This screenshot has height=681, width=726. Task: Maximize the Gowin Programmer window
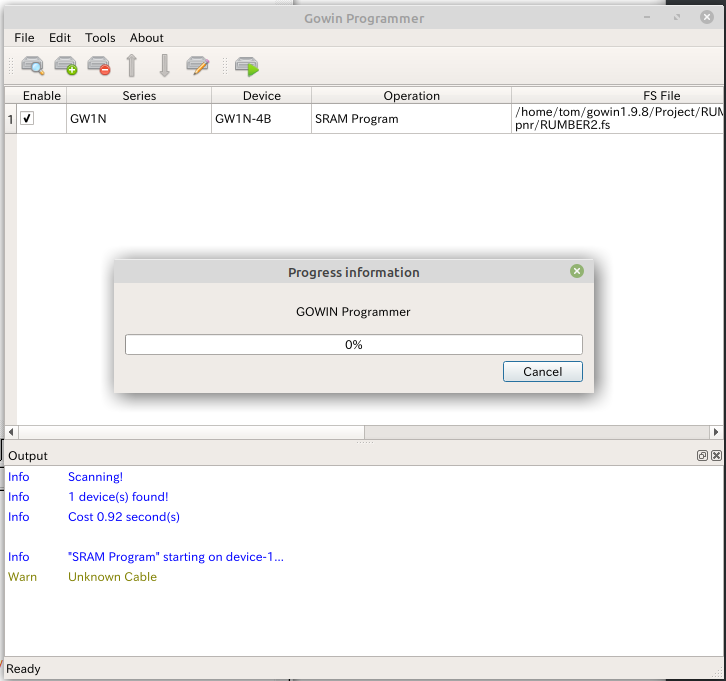click(x=677, y=18)
